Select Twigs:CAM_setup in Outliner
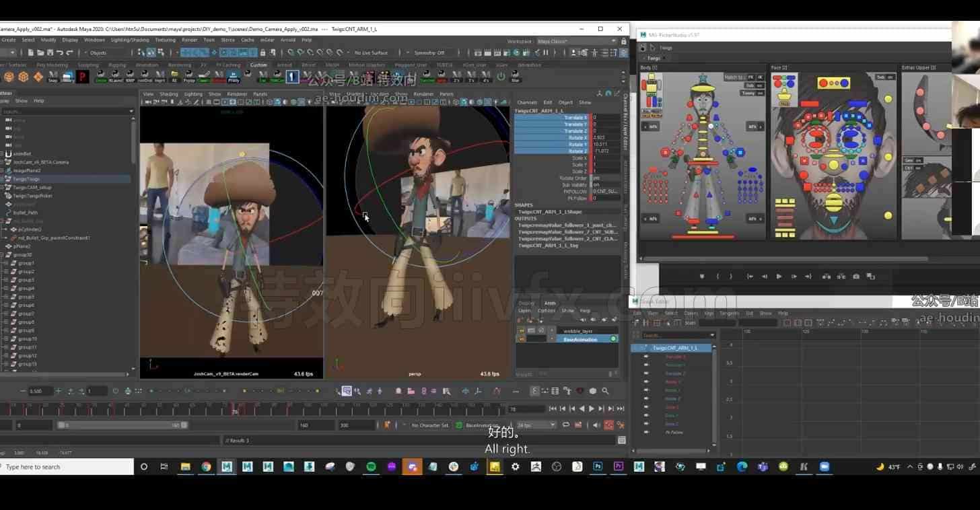Viewport: 980px width, 510px height. coord(32,187)
